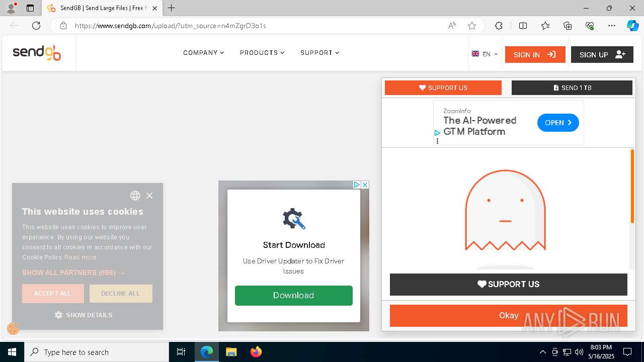Click Driver Updater AdChoices icon

[357, 185]
